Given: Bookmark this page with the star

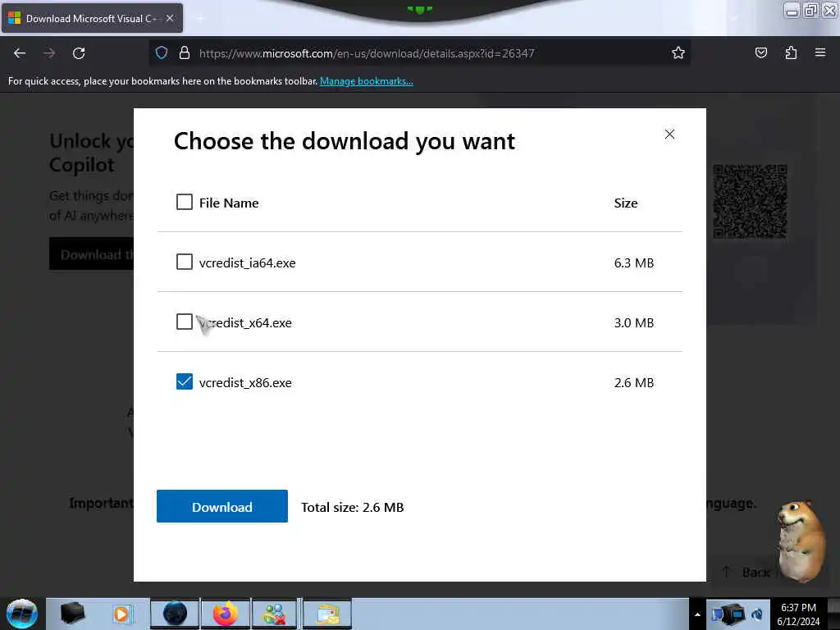Looking at the screenshot, I should pyautogui.click(x=678, y=53).
